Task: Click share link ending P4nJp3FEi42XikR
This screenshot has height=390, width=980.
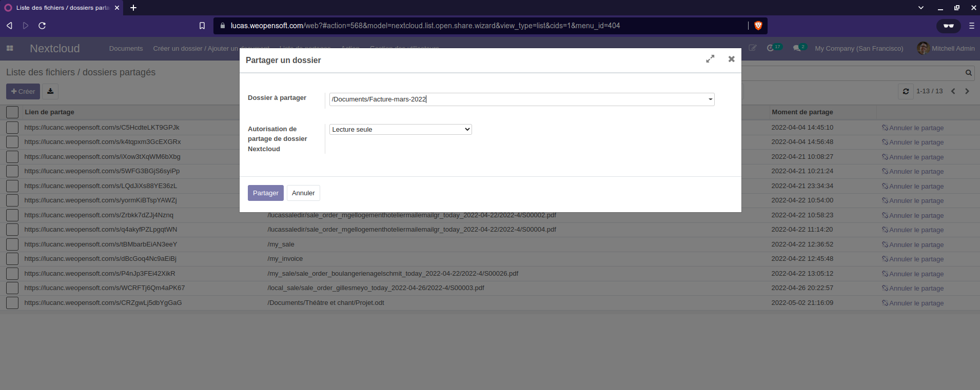Action: tap(100, 274)
